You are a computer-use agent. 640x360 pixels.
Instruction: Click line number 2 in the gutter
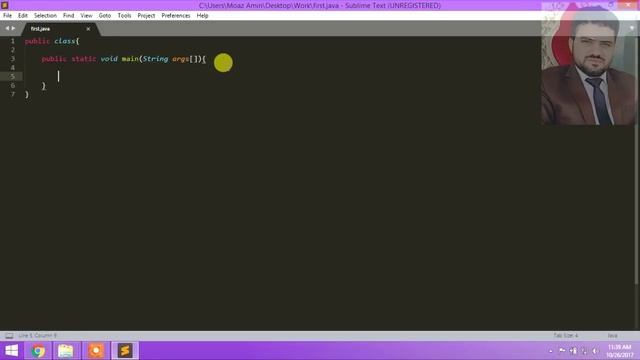click(13, 50)
